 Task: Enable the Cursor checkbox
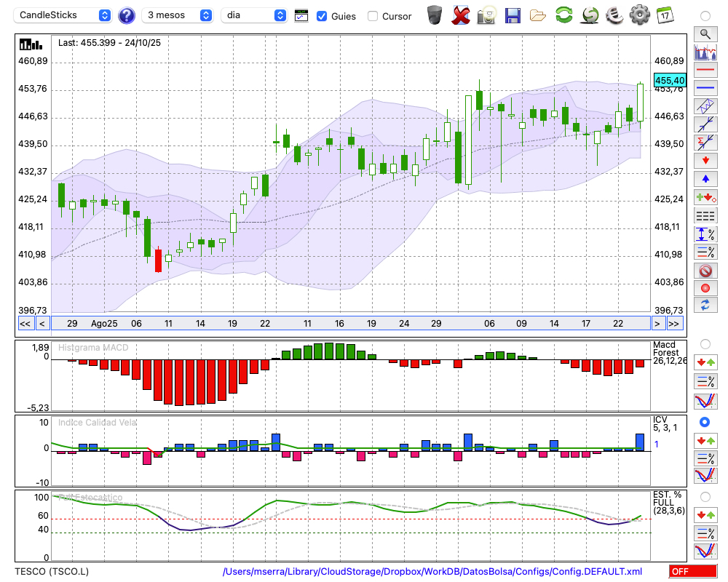[373, 16]
